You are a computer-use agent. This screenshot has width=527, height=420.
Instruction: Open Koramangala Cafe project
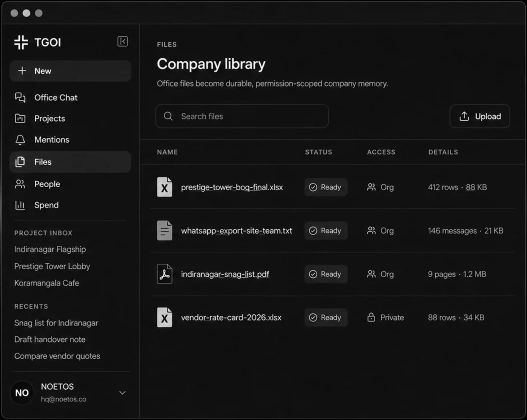(46, 283)
